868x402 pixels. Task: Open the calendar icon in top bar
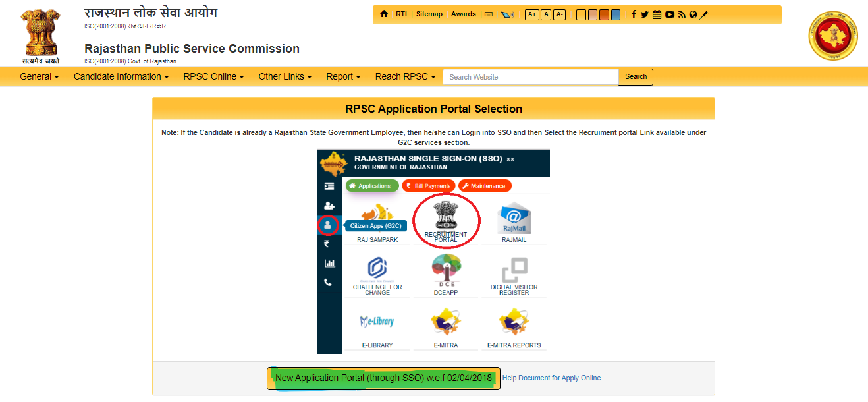pos(657,14)
